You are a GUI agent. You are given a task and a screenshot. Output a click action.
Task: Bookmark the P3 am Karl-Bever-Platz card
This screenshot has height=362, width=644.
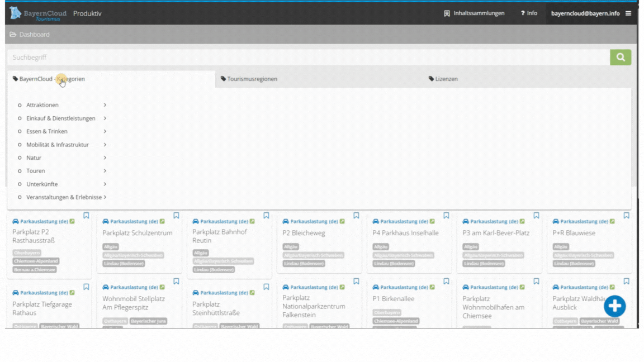(537, 216)
